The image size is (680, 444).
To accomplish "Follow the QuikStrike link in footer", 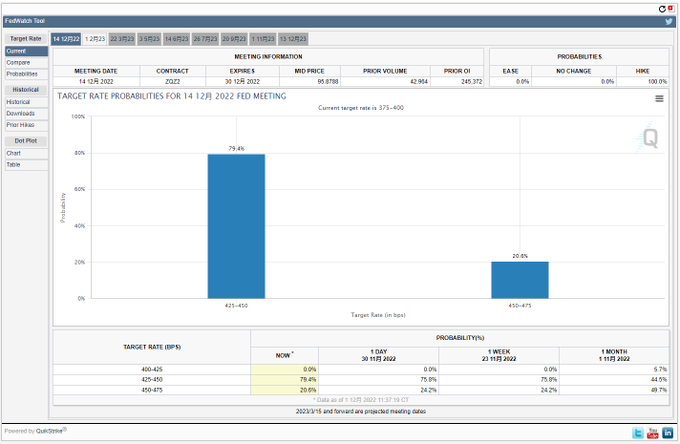I will (49, 431).
